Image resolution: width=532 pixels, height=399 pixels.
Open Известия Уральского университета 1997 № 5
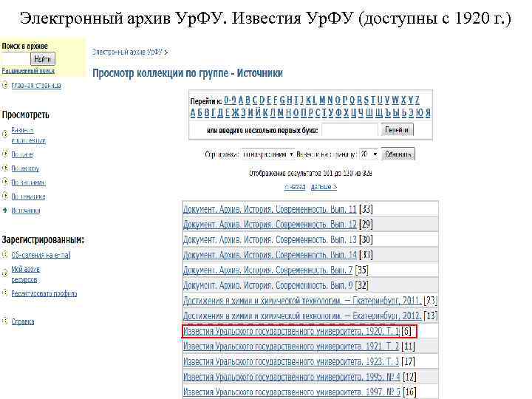(292, 392)
